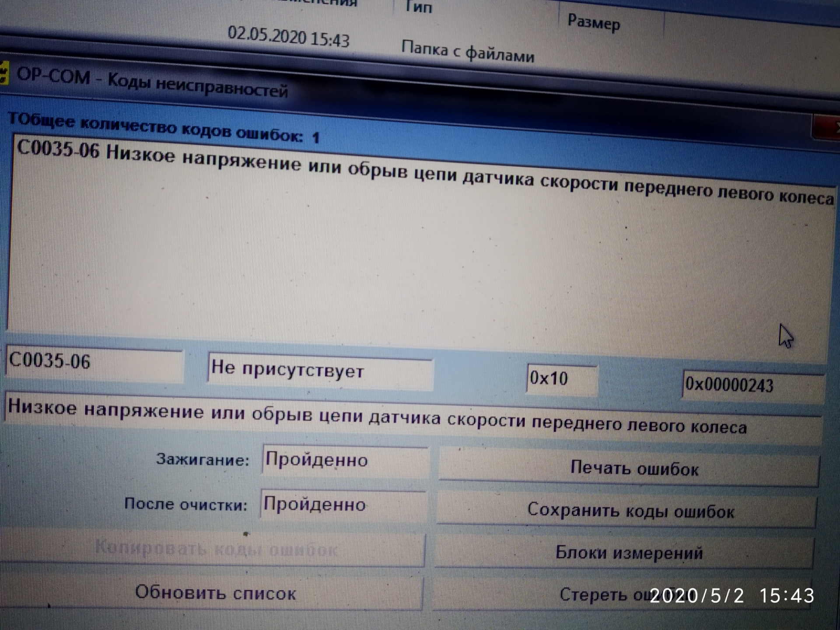840x630 pixels.
Task: Click the fault description field below code
Action: point(413,417)
